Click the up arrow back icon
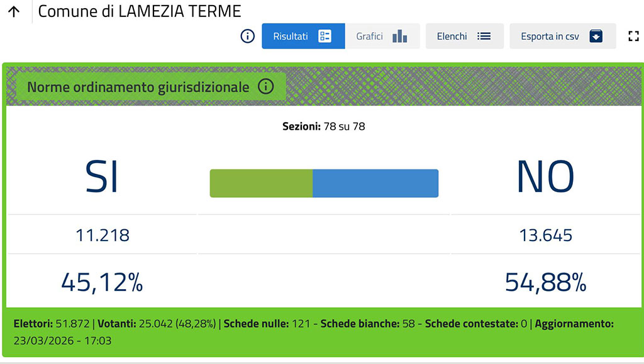The width and height of the screenshot is (644, 364). click(14, 11)
